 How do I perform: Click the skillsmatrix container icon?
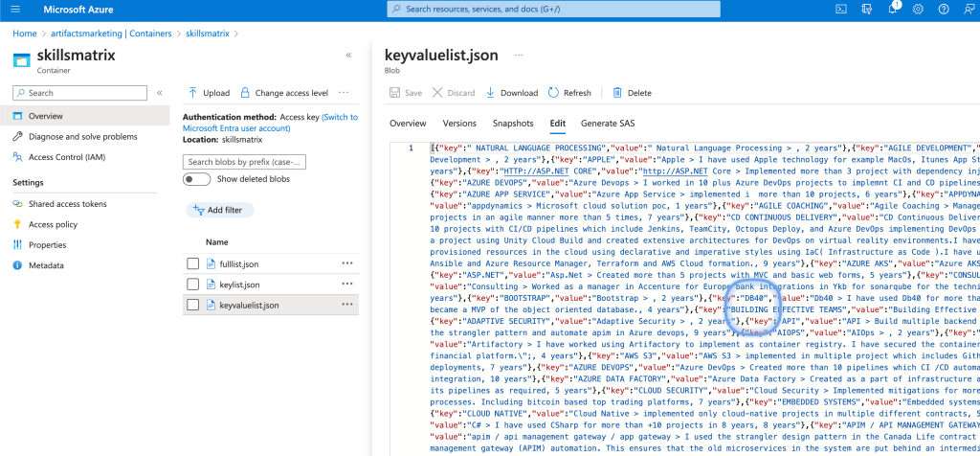(x=22, y=60)
